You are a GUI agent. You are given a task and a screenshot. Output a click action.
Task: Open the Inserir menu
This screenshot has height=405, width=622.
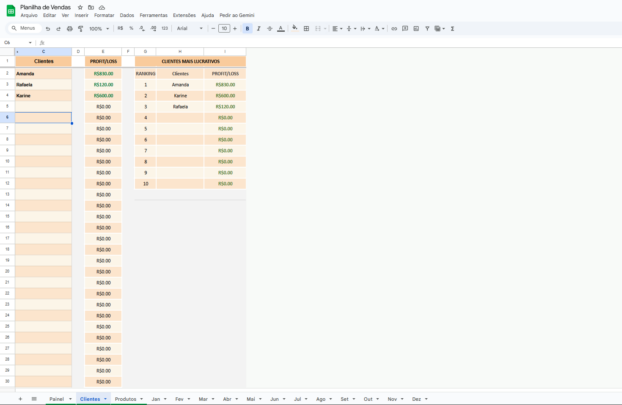click(81, 16)
